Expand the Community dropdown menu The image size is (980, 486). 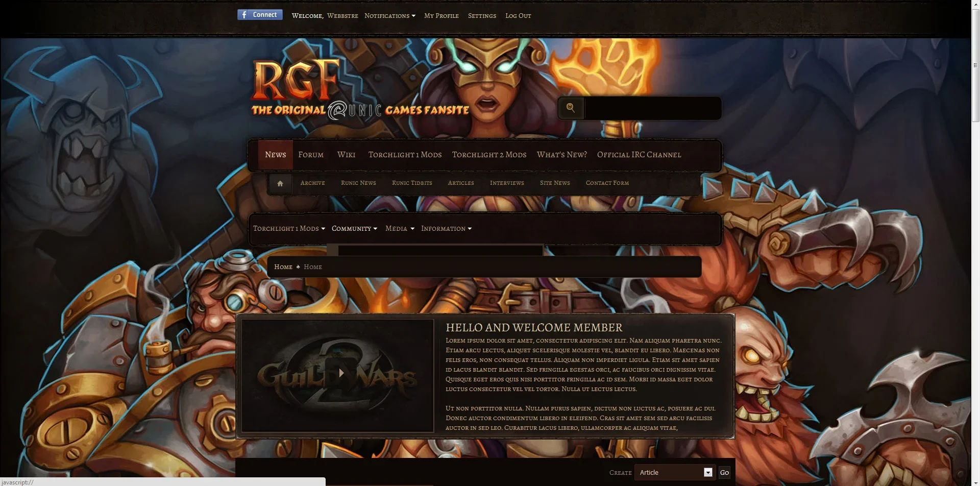coord(354,229)
